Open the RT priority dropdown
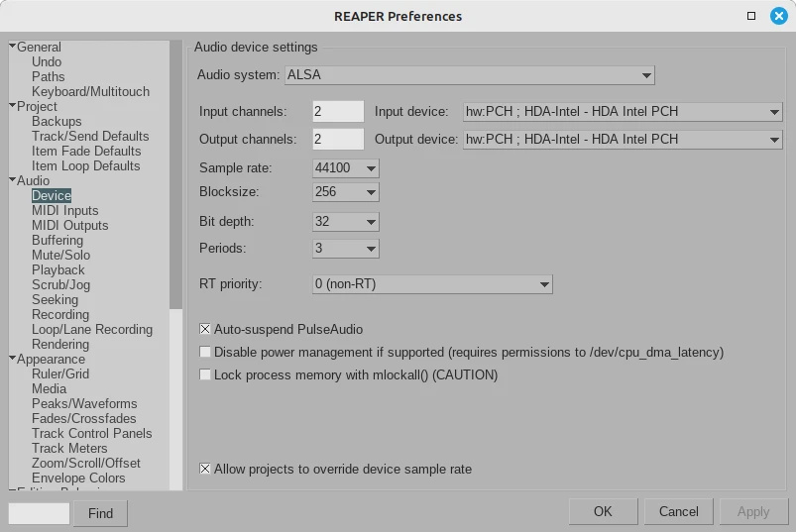Screen dimensions: 796x532 coord(432,284)
